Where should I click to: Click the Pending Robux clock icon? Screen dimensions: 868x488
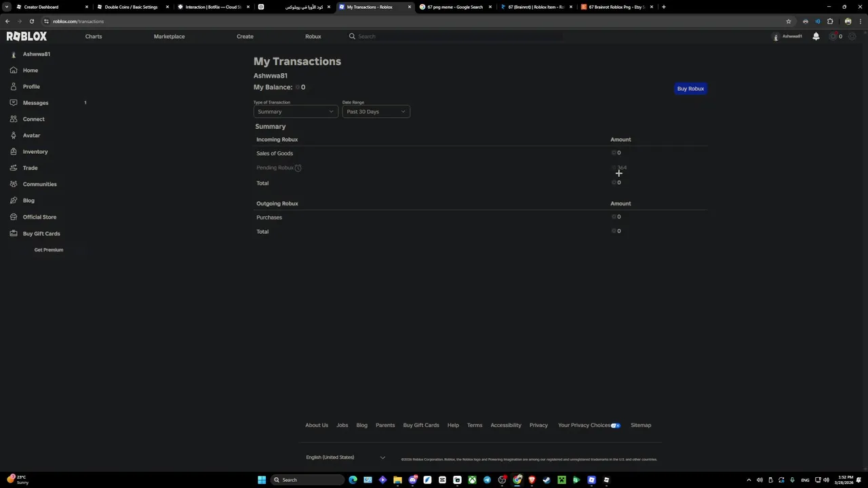298,167
